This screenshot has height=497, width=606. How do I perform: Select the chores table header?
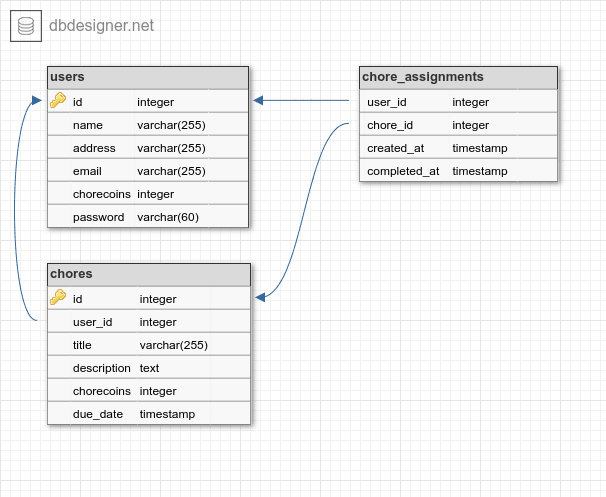click(x=149, y=274)
